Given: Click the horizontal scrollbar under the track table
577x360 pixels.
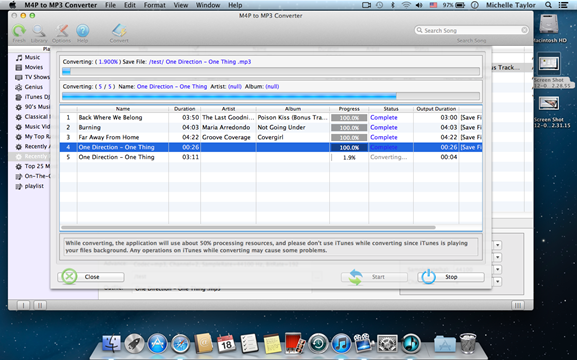Looking at the screenshot, I should point(248,227).
